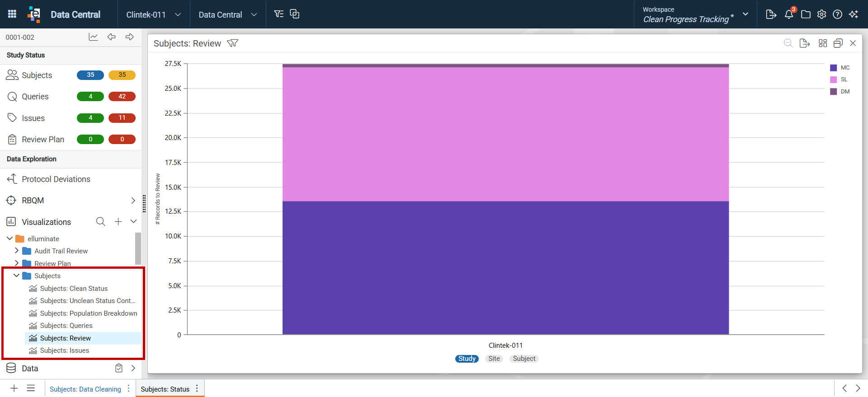Screen dimensions: 868x397
Task: Click the red 42 Queries badge
Action: click(x=122, y=97)
